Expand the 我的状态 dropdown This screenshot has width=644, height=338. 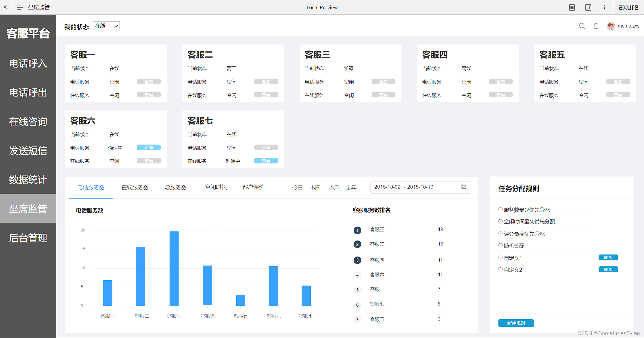[106, 26]
